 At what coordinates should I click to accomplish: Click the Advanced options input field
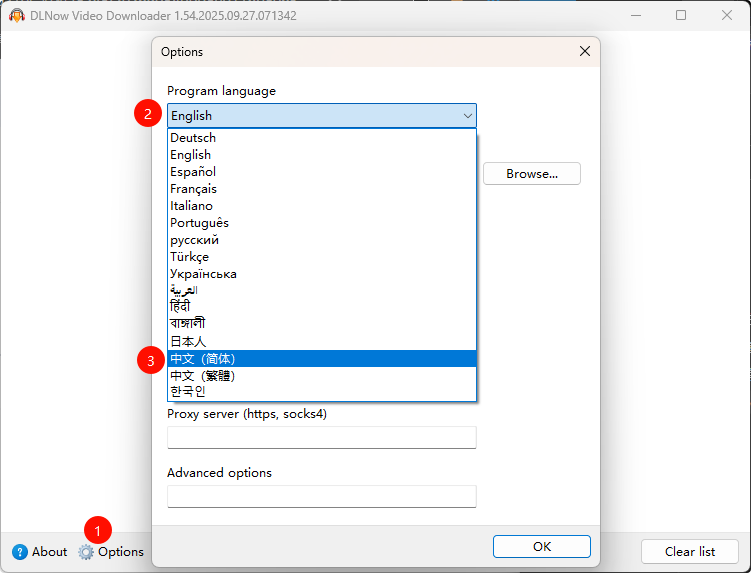(x=322, y=496)
